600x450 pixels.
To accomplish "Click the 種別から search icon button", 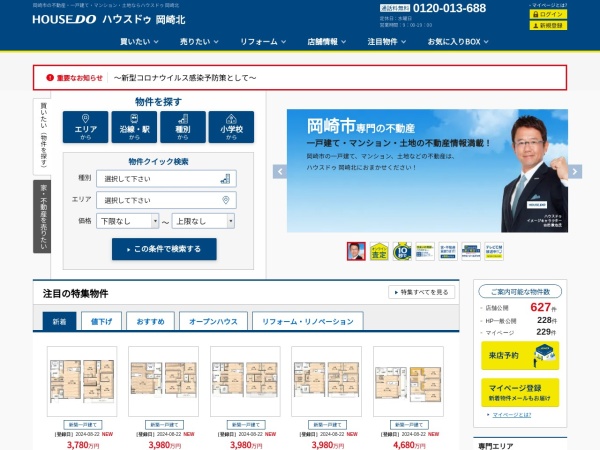I will (183, 127).
